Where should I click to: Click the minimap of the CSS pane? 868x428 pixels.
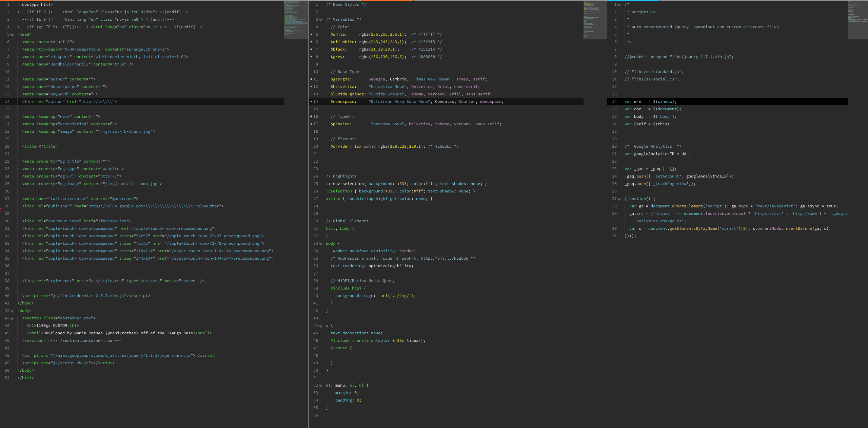click(595, 20)
